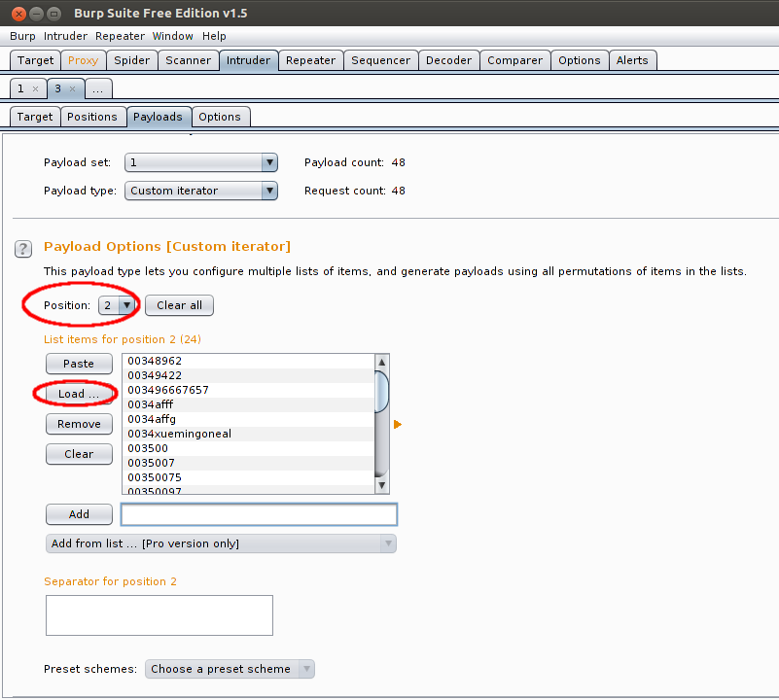Screen dimensions: 779x700
Task: Open the Positions sub-tab
Action: pos(92,117)
